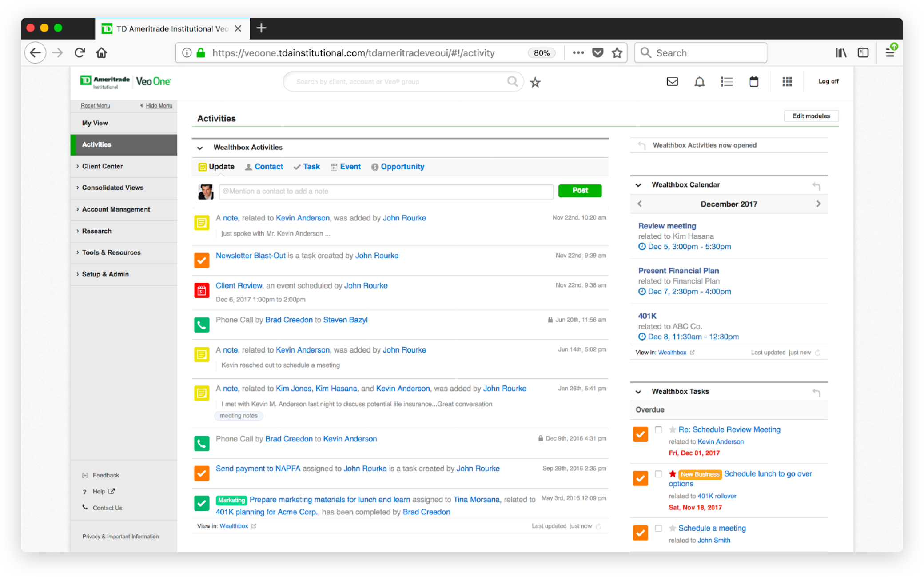Check the box for Schedule a meeting task
The width and height of the screenshot is (924, 577).
658,529
